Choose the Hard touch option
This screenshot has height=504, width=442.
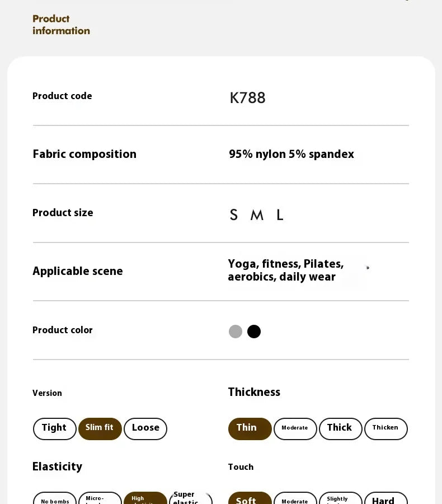[386, 498]
